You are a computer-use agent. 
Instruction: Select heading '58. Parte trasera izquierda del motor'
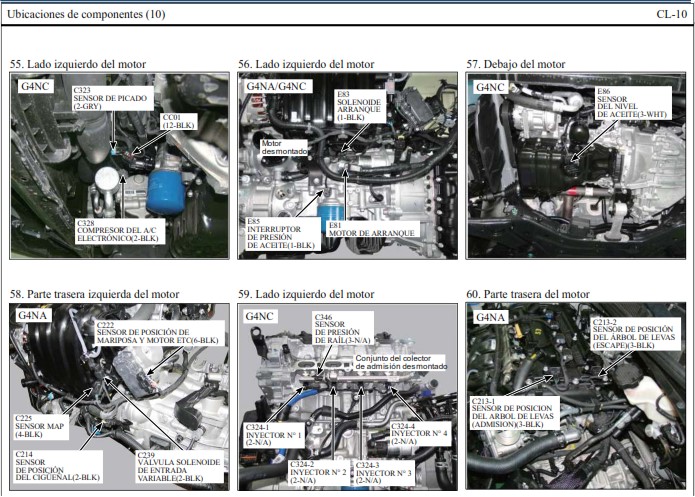(x=94, y=294)
